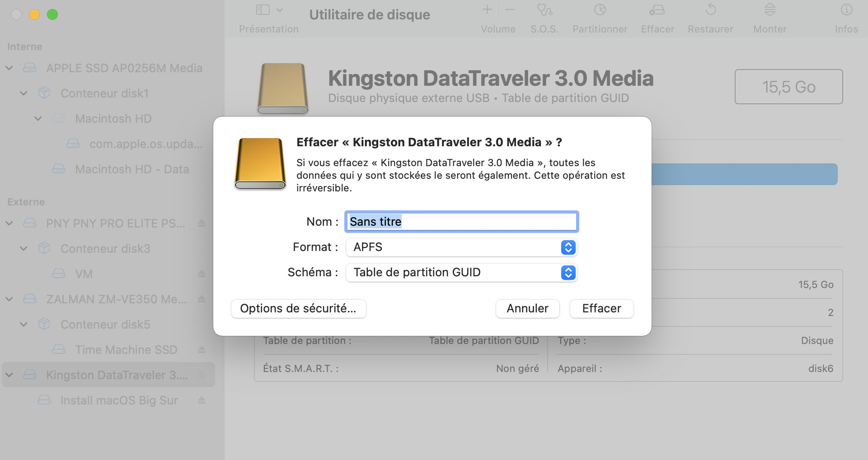Open the Format APFS dropdown

click(x=461, y=247)
